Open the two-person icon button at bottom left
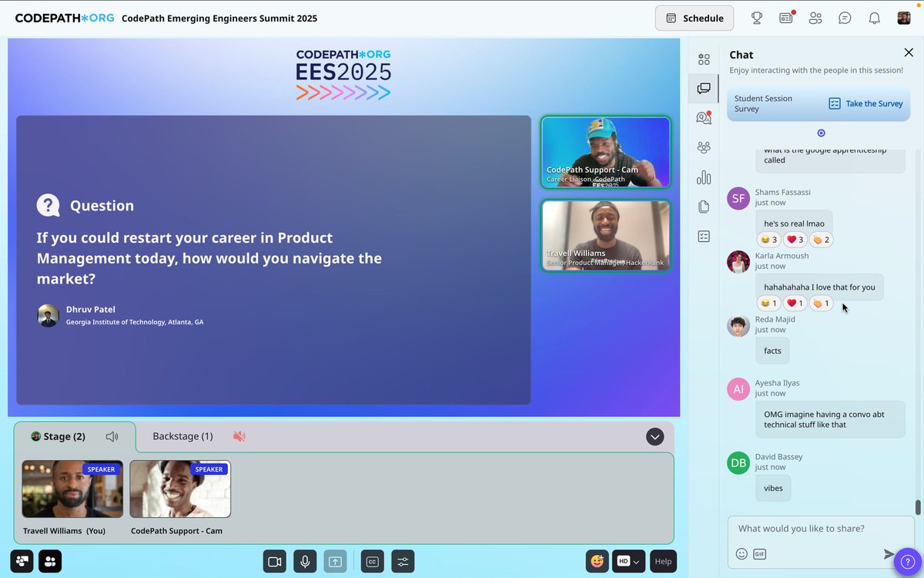Screen dimensions: 924x578 click(x=50, y=562)
